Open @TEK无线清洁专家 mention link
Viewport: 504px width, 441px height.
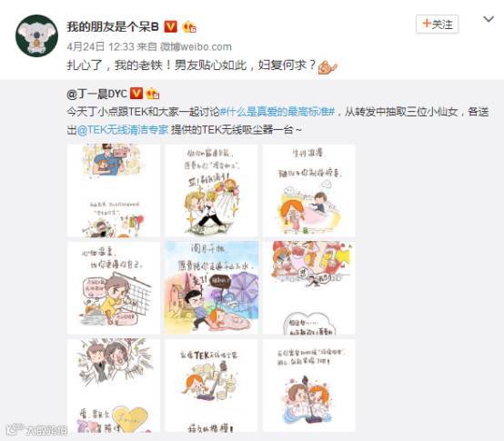click(x=123, y=130)
